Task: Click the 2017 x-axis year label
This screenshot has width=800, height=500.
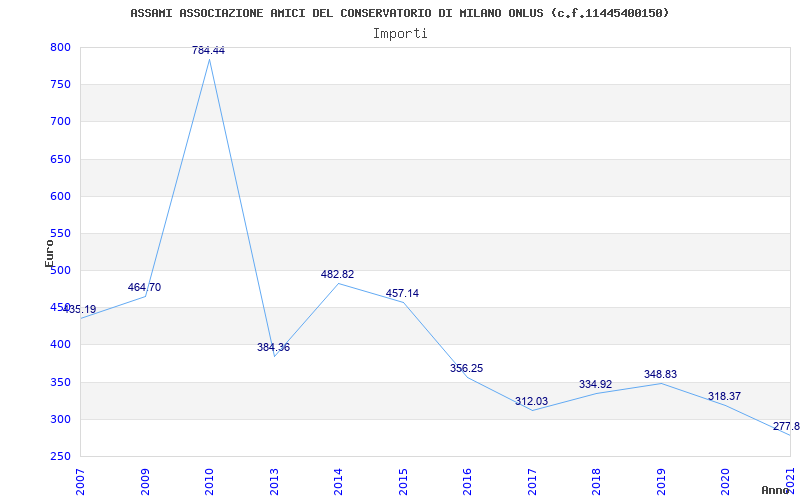Action: pyautogui.click(x=532, y=482)
